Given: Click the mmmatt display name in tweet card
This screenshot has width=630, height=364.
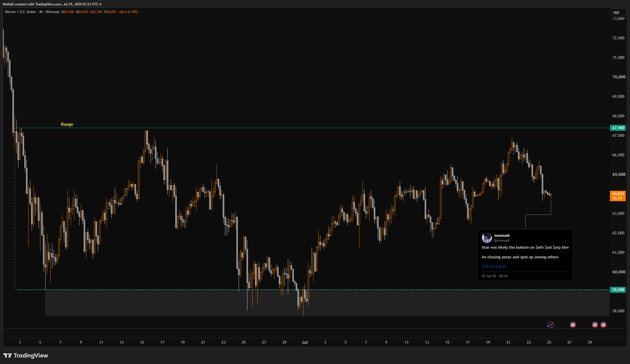Looking at the screenshot, I should [502, 235].
